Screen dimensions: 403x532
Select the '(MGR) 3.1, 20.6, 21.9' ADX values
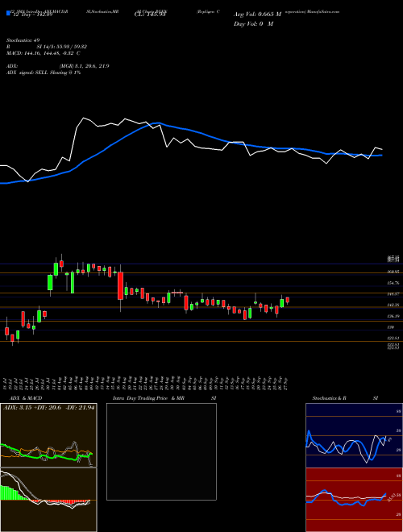click(84, 66)
